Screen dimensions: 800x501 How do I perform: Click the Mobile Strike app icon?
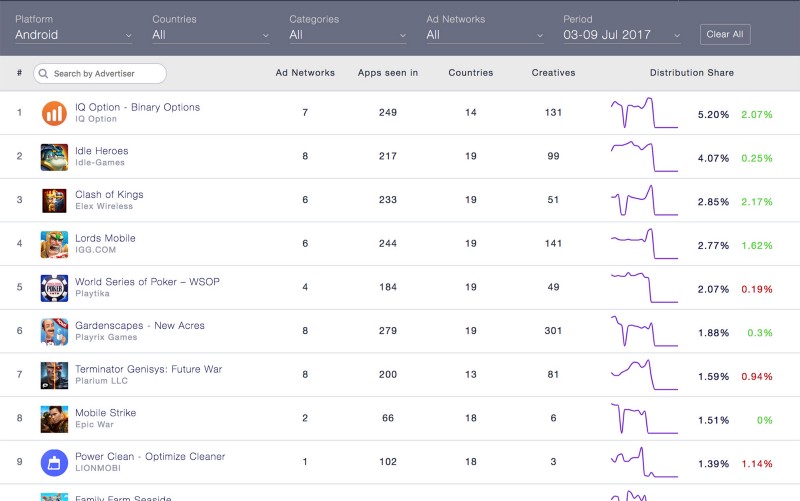click(x=54, y=419)
